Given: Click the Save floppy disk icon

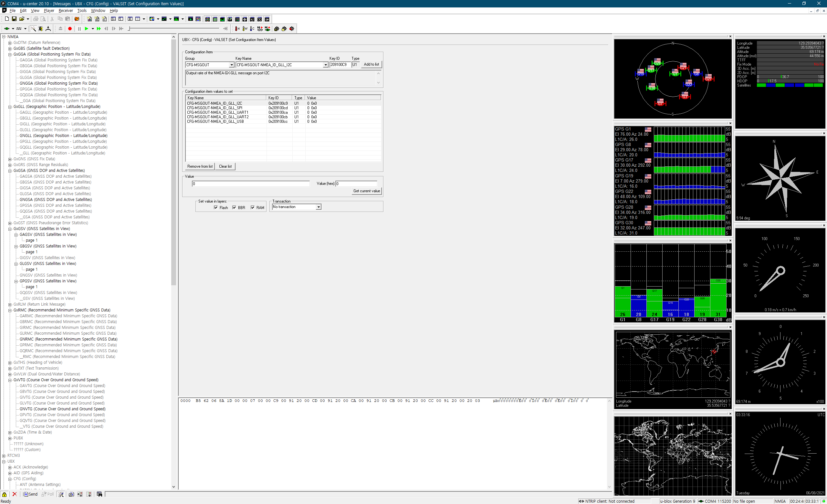Looking at the screenshot, I should click(x=14, y=19).
